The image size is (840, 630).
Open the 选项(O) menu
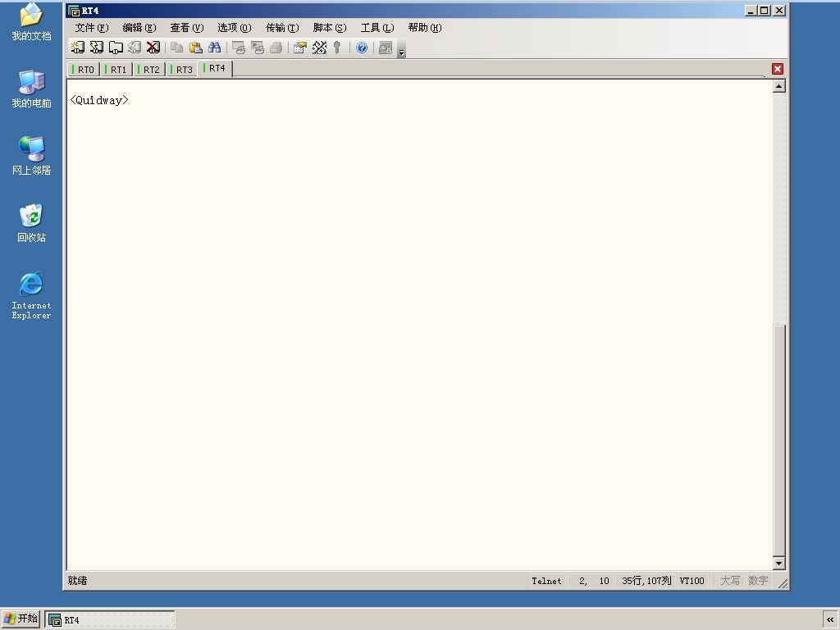tap(234, 28)
